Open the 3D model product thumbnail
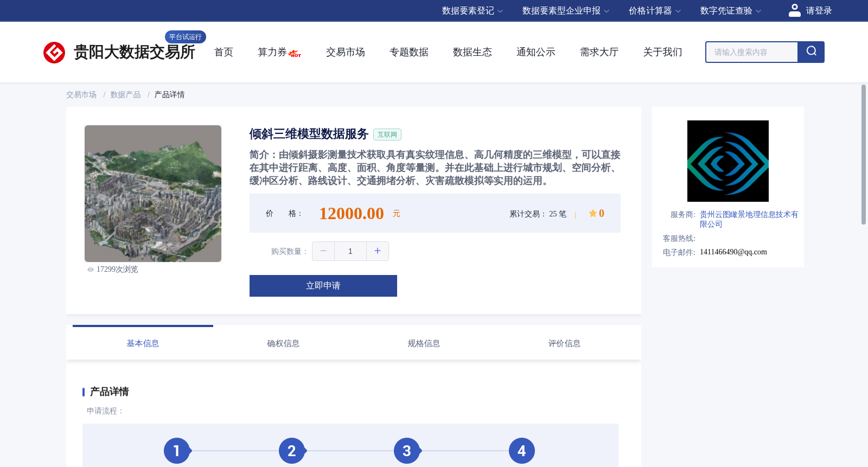 [153, 194]
